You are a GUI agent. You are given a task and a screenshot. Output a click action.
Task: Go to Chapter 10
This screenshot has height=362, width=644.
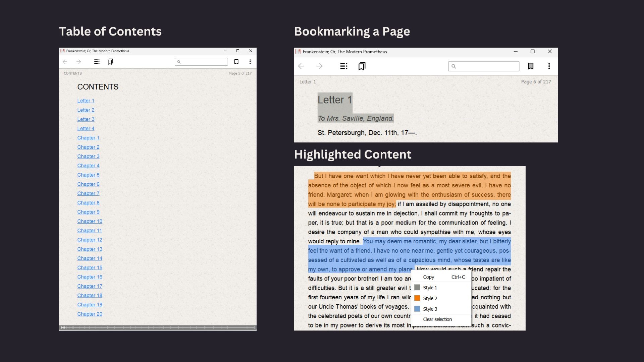pos(90,221)
